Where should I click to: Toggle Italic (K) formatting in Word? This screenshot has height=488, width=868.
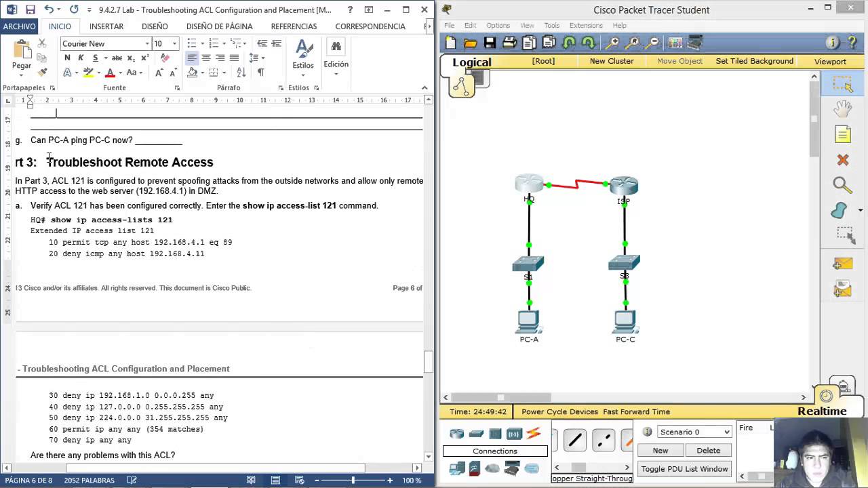(81, 58)
